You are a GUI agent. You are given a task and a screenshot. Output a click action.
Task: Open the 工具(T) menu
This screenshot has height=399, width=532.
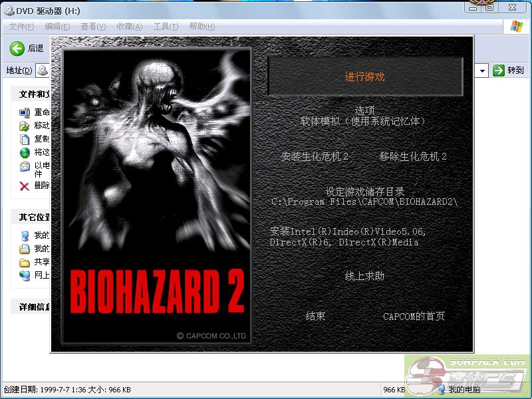(x=166, y=27)
